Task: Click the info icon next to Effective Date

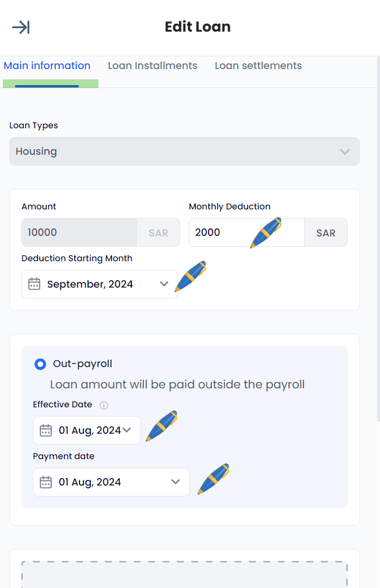Action: [x=104, y=404]
